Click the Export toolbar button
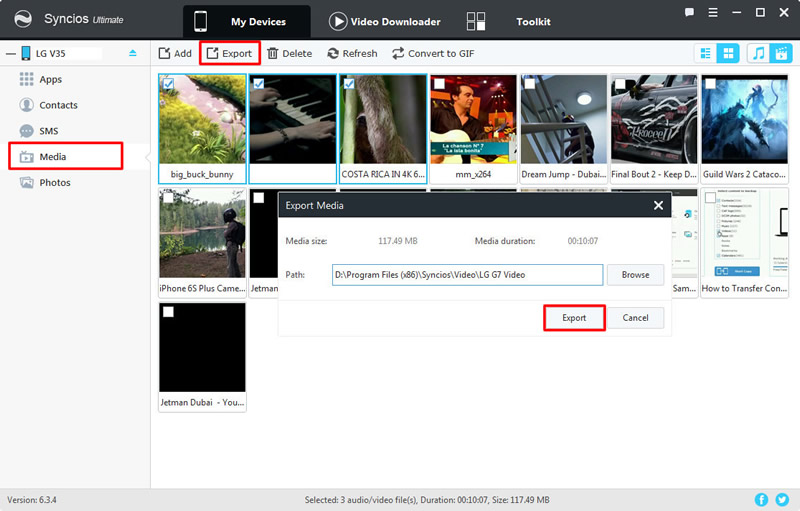Screen dimensions: 800x511 pyautogui.click(x=230, y=53)
